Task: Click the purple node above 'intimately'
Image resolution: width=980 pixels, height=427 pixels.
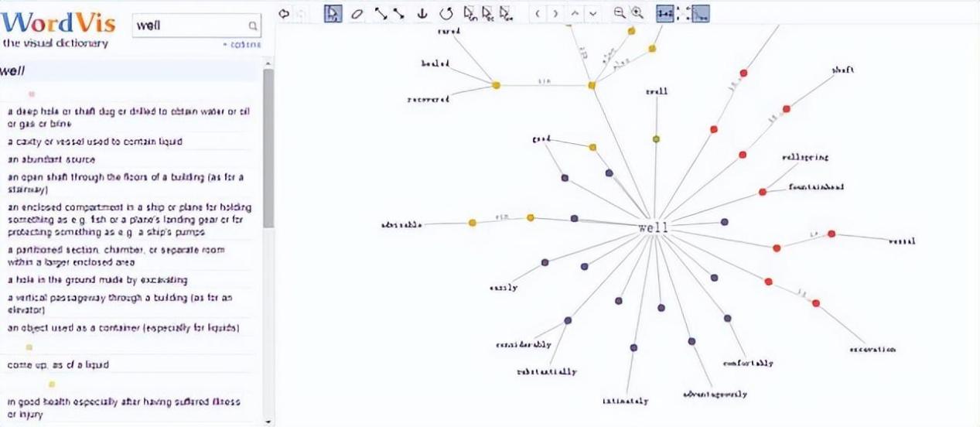Action: (633, 348)
